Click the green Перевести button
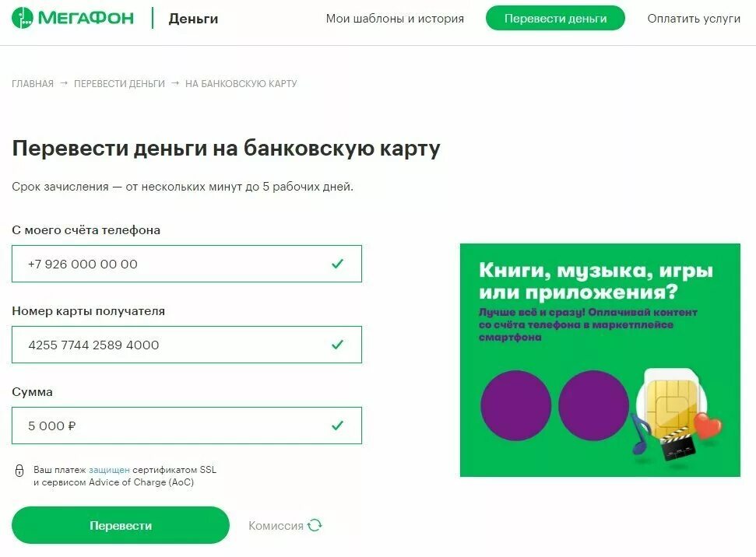 point(121,525)
